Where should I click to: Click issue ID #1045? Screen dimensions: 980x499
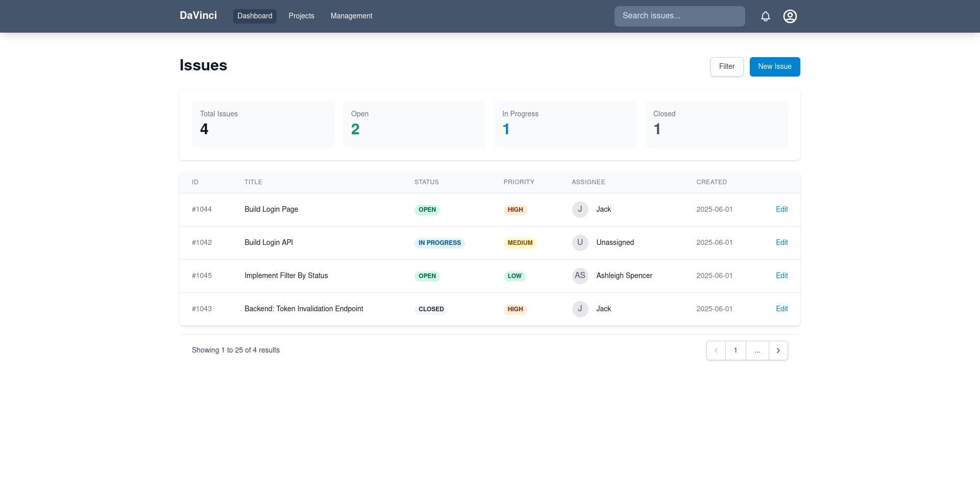(x=202, y=276)
